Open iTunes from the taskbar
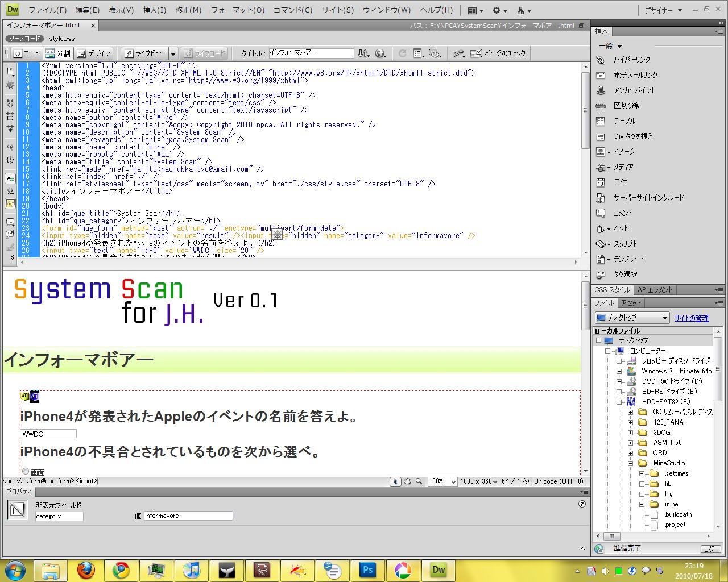This screenshot has width=728, height=582. [x=192, y=570]
